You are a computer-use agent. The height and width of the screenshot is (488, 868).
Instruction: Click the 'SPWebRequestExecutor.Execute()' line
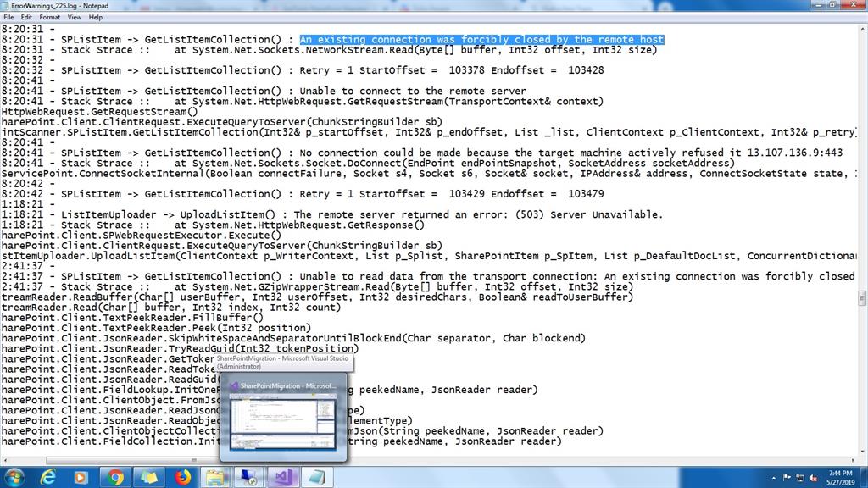pyautogui.click(x=142, y=236)
